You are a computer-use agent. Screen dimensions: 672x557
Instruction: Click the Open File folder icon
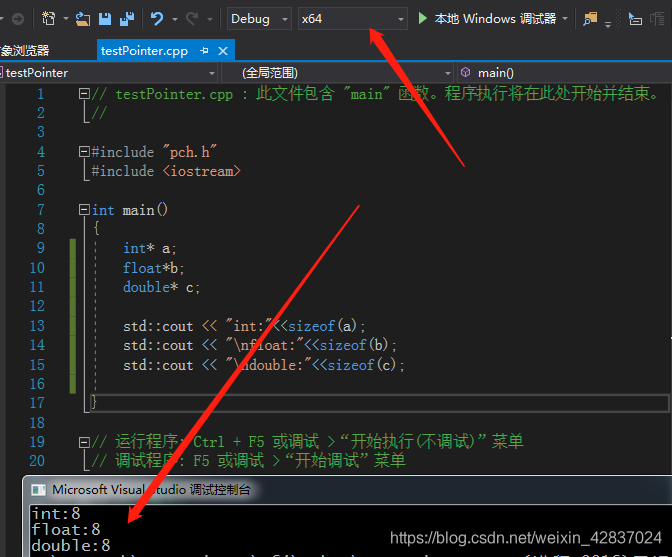point(83,19)
